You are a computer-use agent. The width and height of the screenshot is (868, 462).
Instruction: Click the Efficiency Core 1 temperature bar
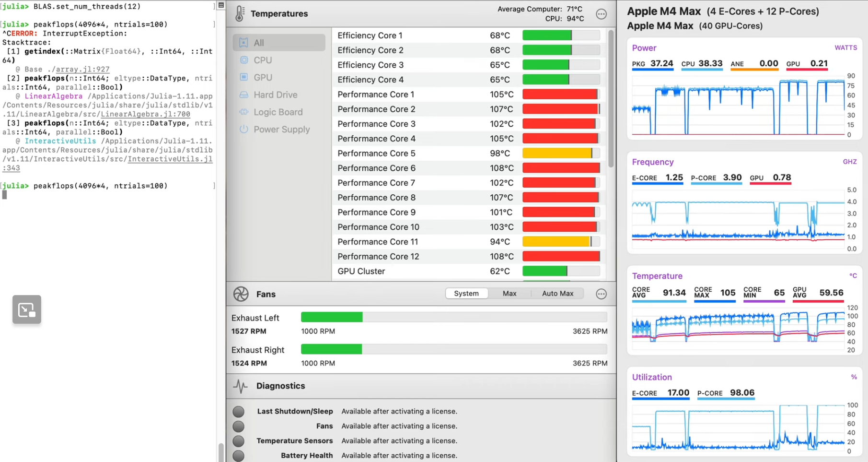tap(561, 36)
